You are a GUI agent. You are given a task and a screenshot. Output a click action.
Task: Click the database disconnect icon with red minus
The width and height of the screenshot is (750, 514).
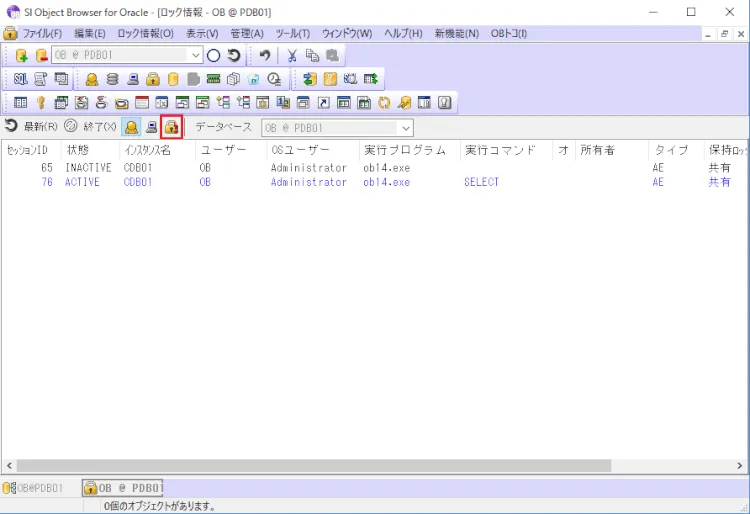click(x=42, y=55)
